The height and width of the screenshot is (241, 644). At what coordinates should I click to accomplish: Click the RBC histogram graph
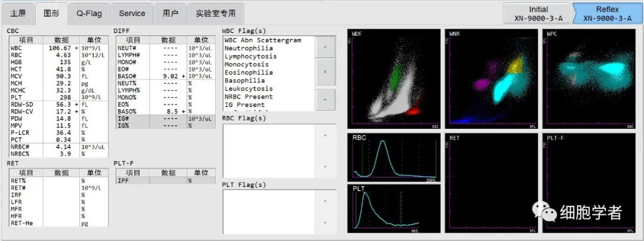(x=394, y=157)
